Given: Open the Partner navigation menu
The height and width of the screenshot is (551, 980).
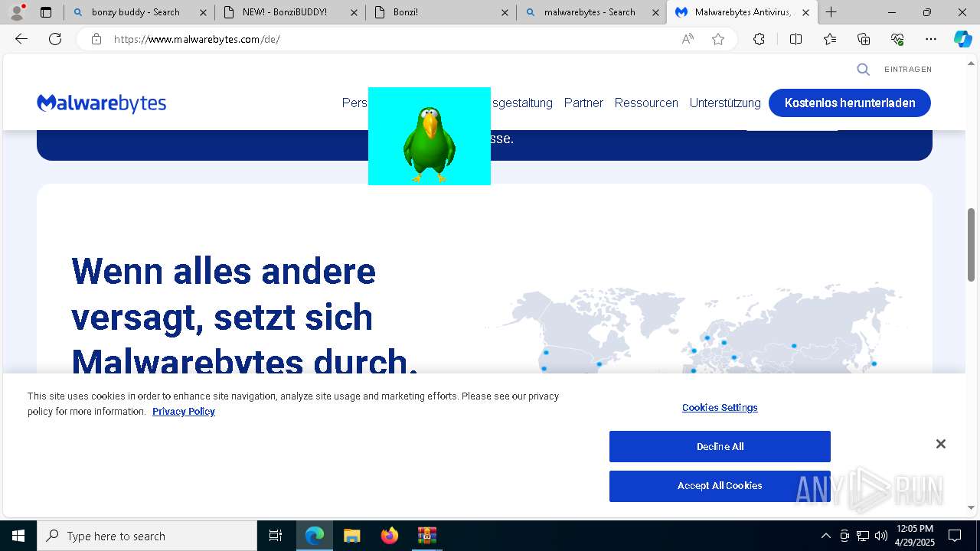Looking at the screenshot, I should tap(583, 103).
